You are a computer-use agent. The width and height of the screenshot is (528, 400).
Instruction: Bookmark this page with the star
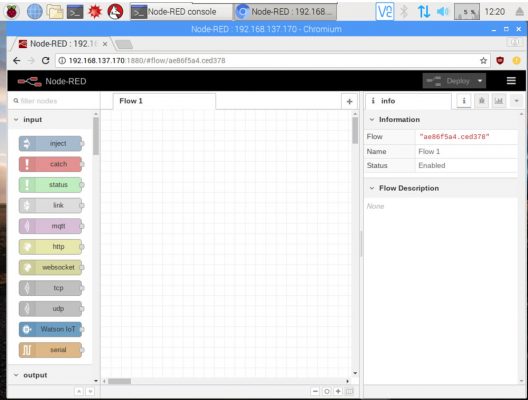(x=484, y=61)
